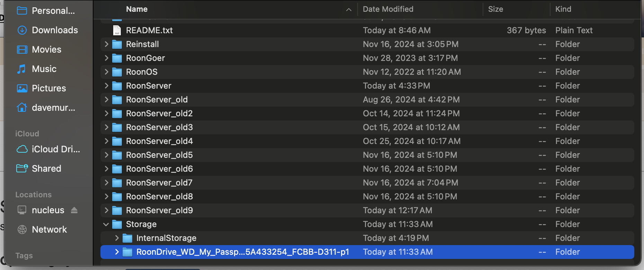Expand the RoonDrive_WD_My_Passp folder

(117, 252)
